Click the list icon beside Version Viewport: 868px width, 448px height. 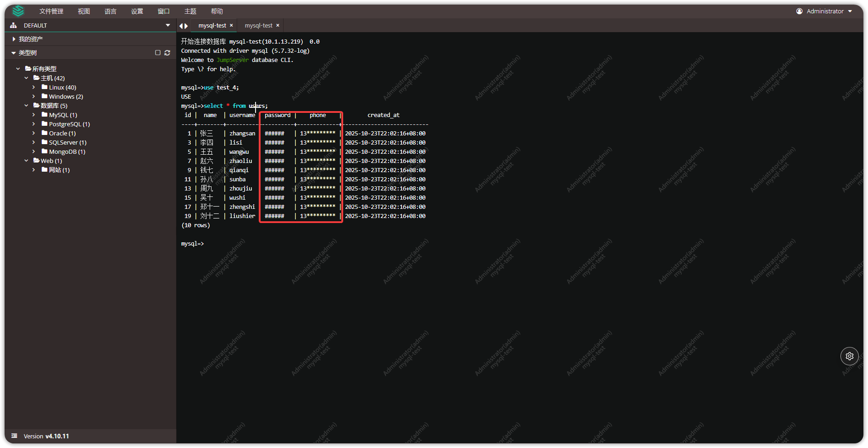click(14, 436)
